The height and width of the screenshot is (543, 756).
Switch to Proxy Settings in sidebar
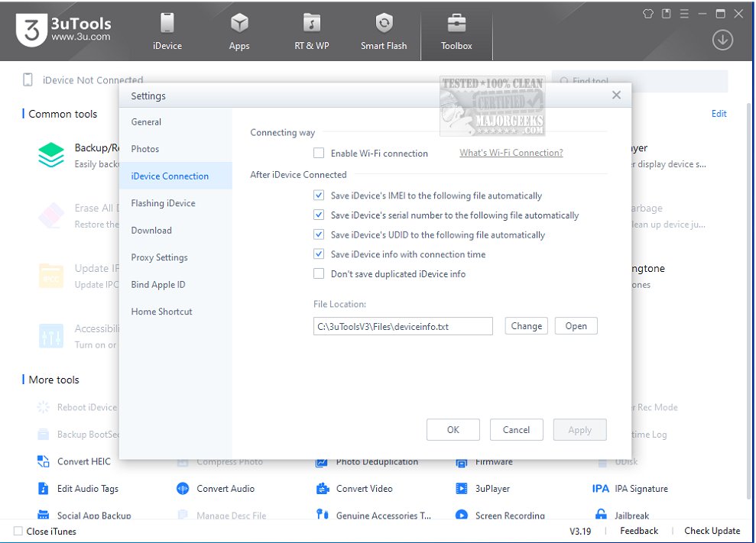[x=159, y=257]
